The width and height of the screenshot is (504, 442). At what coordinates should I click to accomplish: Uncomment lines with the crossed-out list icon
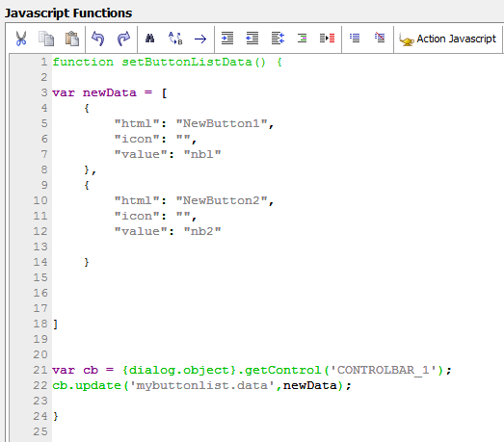click(x=380, y=38)
